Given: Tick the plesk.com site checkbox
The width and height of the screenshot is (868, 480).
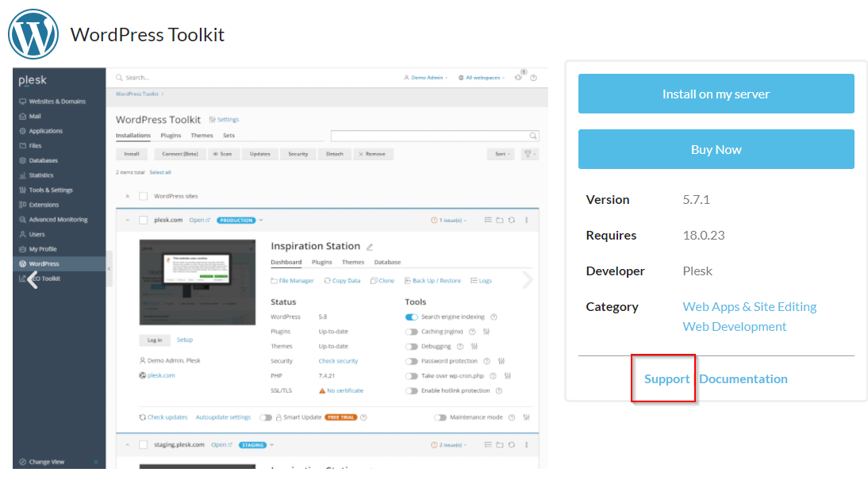Looking at the screenshot, I should pyautogui.click(x=144, y=221).
